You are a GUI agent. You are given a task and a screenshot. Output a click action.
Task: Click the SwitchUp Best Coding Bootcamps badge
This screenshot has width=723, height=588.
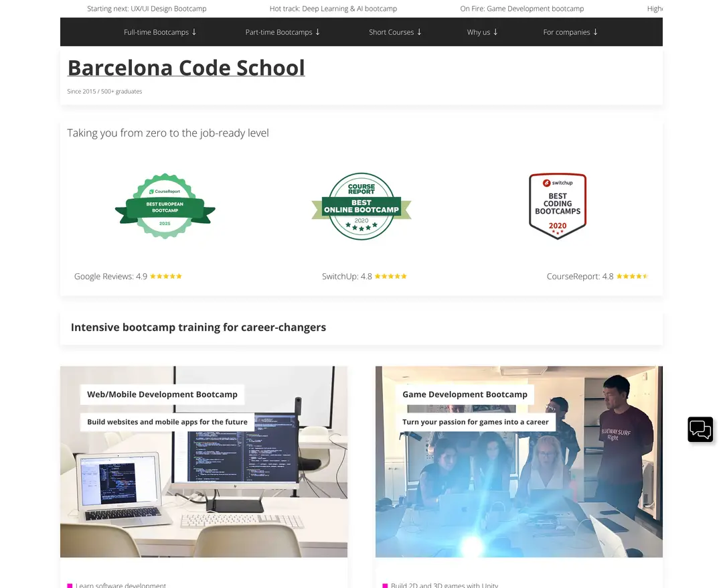tap(558, 206)
